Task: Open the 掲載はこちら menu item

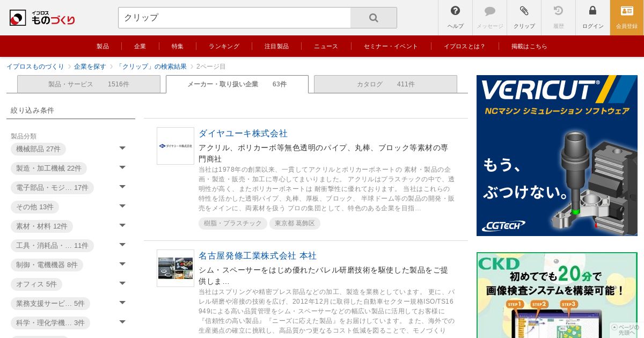Action: (x=529, y=46)
